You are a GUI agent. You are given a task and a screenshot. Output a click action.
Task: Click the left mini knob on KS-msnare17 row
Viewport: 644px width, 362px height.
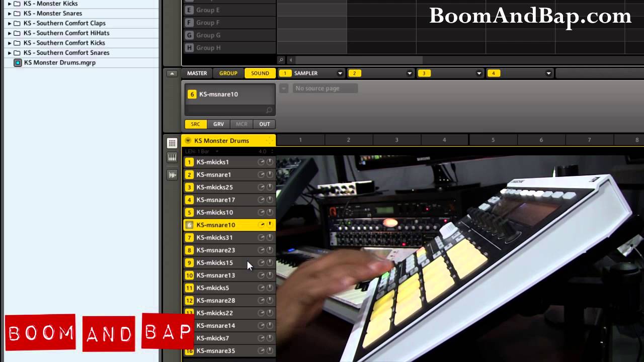click(261, 200)
